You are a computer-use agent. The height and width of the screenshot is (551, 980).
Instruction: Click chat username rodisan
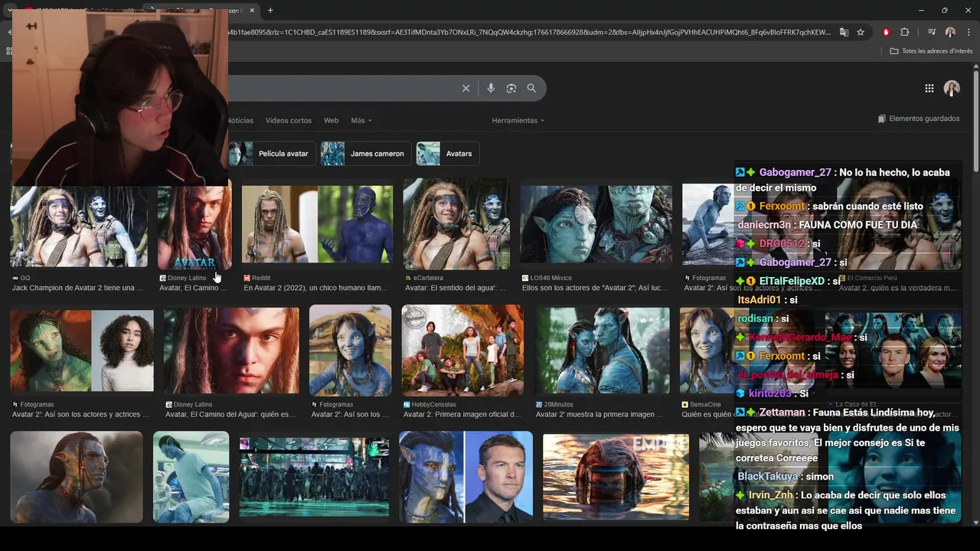pos(755,318)
